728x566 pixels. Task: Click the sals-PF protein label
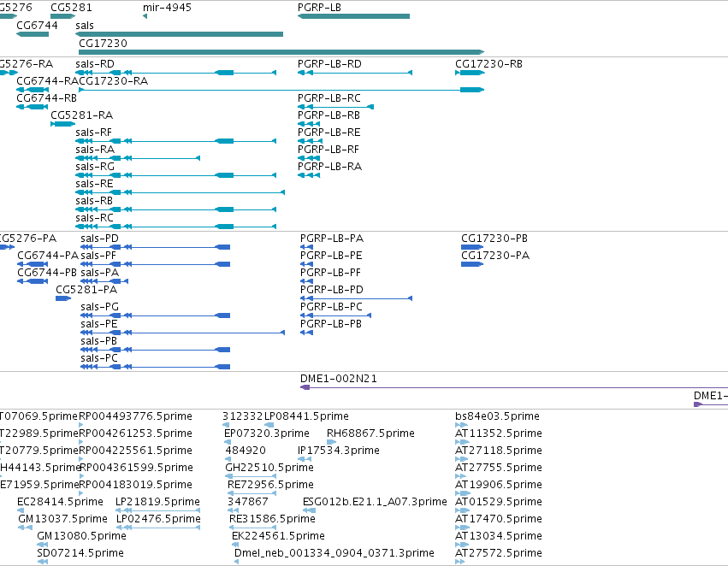(x=98, y=255)
